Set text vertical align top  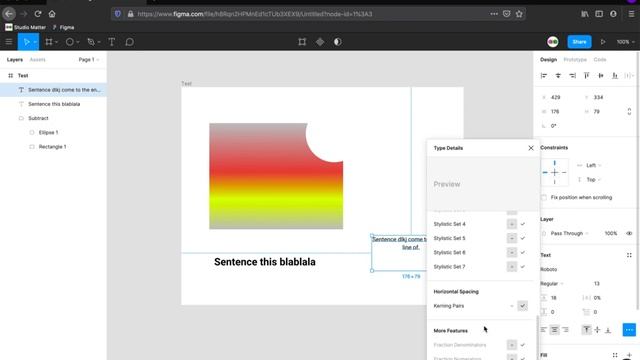tap(587, 330)
